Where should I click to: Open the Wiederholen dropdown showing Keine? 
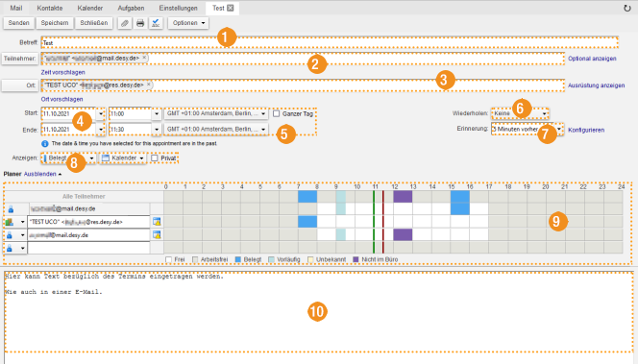[x=520, y=113]
